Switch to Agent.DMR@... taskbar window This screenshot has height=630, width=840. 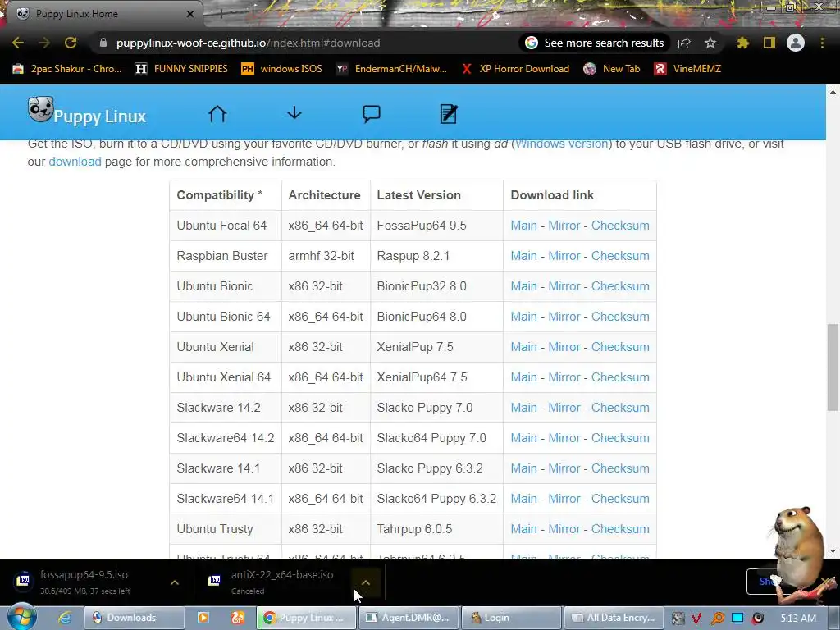coord(409,618)
